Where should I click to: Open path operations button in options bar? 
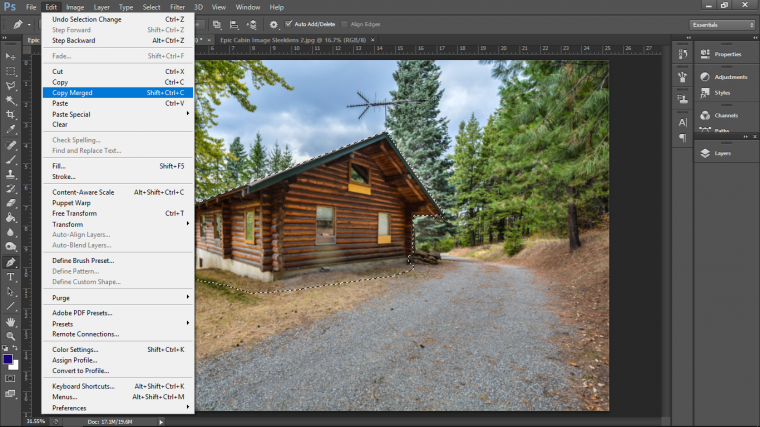click(217, 24)
